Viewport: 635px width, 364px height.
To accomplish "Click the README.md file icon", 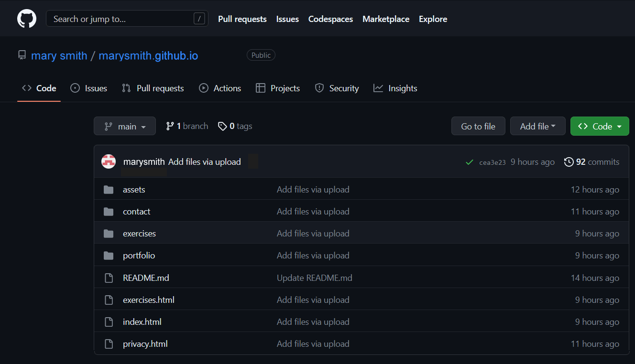I will click(x=109, y=278).
